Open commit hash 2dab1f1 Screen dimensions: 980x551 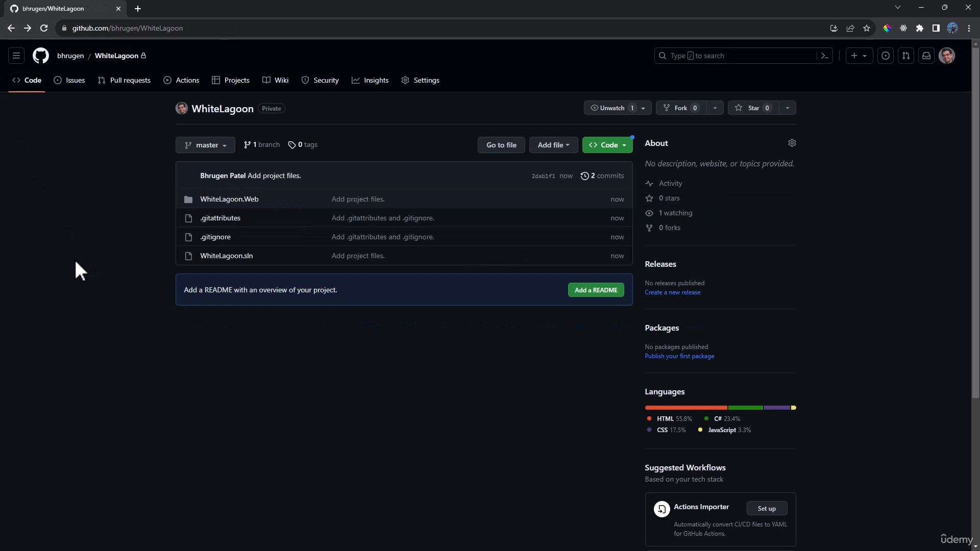543,176
